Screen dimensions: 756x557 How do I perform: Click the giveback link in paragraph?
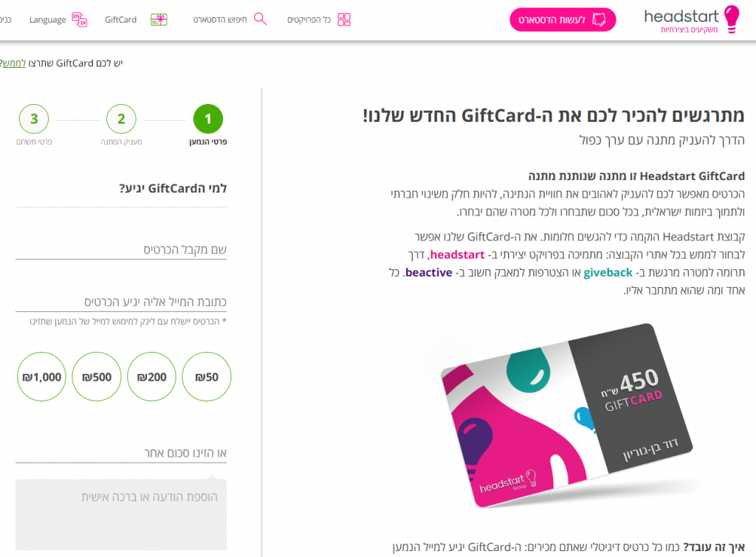(x=608, y=272)
